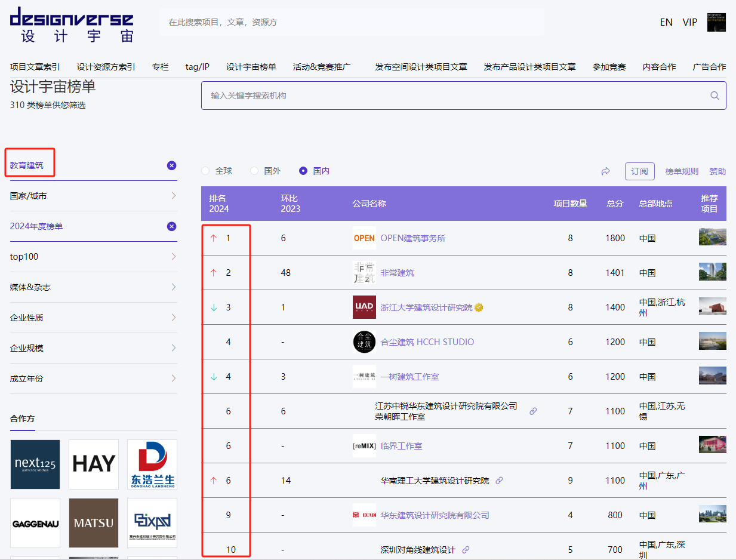Click the link icon beside 深圳对角线建筑设计
Screen dimensions: 736x560
[466, 550]
